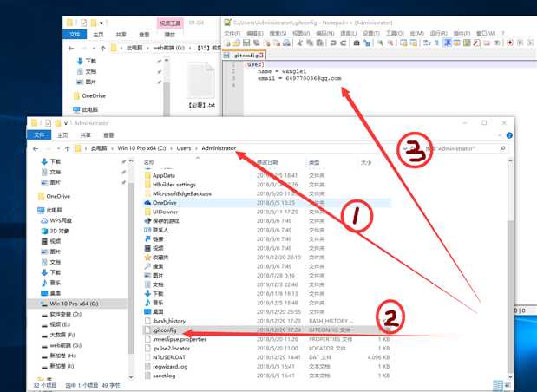Open 文件(F) menu in Notepad++
This screenshot has height=392, width=537.
[x=232, y=34]
